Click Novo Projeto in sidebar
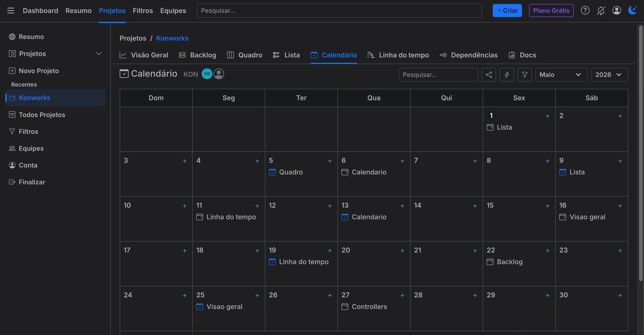644x335 pixels. (34, 71)
